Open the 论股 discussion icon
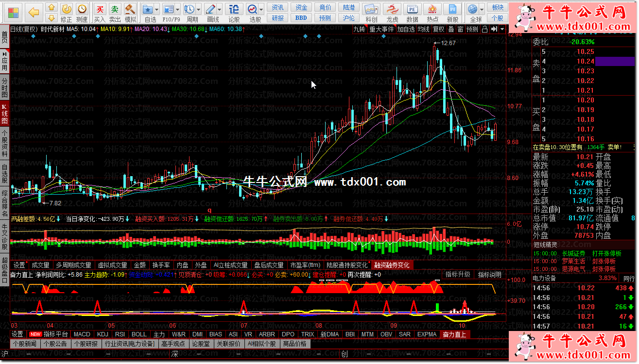The image size is (639, 364). click(234, 12)
